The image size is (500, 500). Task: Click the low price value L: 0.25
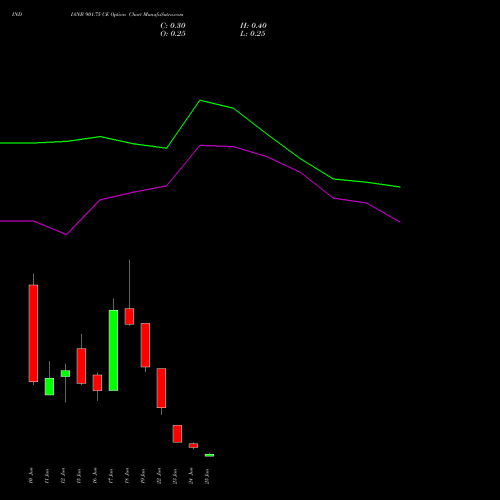pyautogui.click(x=253, y=34)
